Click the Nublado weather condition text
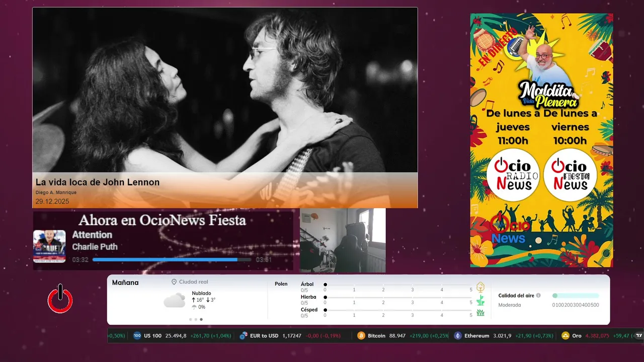The image size is (644, 362). (201, 293)
